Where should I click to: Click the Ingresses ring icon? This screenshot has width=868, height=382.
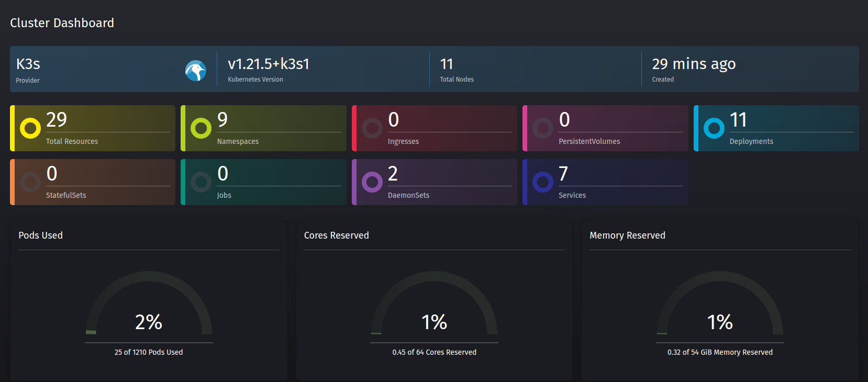tap(372, 128)
